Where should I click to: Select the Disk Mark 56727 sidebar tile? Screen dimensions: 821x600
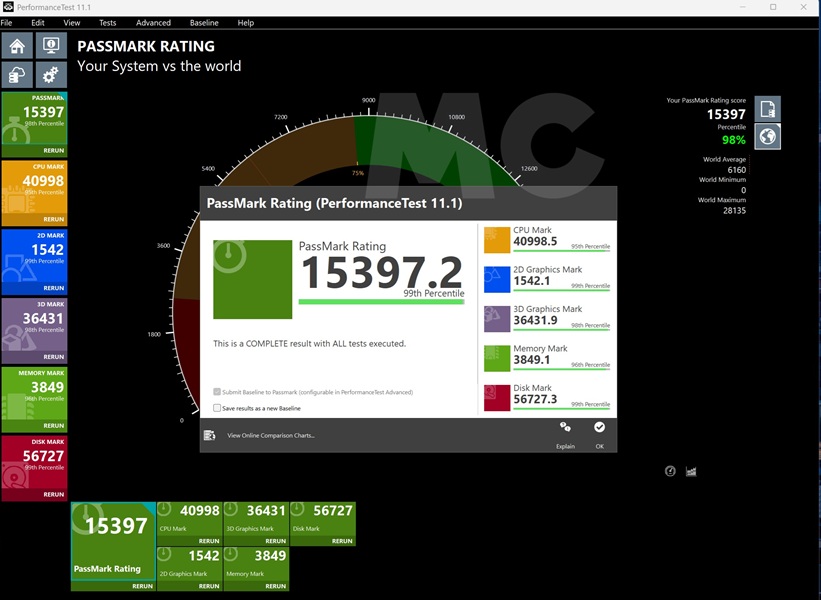point(35,463)
